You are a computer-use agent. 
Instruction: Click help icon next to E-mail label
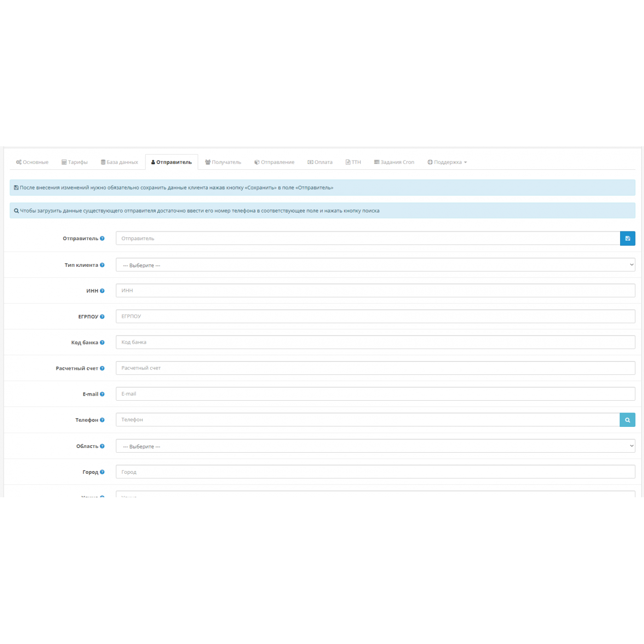coord(102,394)
